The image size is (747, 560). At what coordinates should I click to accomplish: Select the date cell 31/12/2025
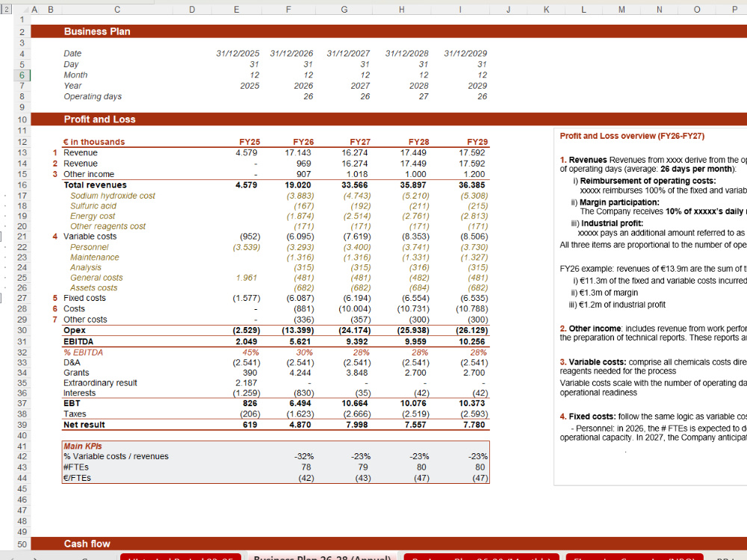tap(238, 53)
